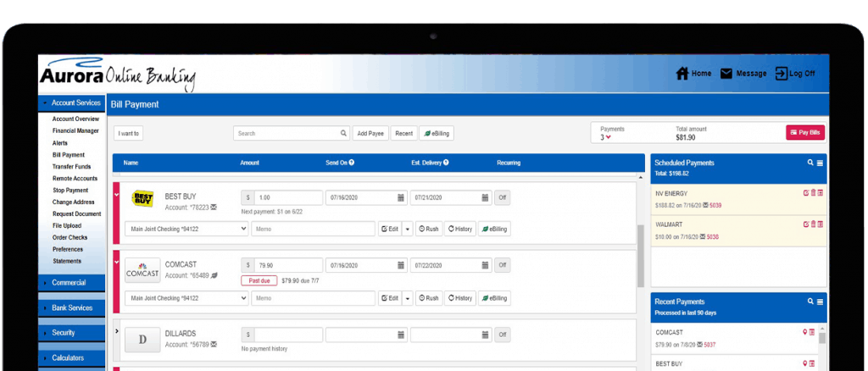Select Stop Payment in sidebar
Image resolution: width=868 pixels, height=371 pixels.
[x=70, y=191]
